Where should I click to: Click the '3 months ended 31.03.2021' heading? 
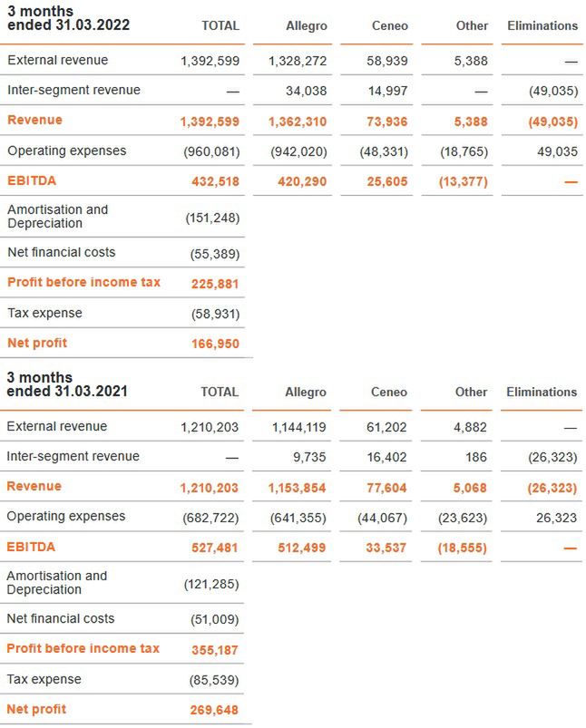[67, 385]
